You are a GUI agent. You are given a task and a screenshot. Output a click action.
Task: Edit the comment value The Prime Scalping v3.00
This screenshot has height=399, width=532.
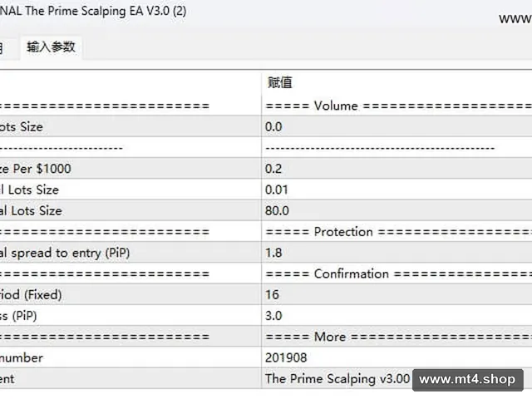point(337,379)
